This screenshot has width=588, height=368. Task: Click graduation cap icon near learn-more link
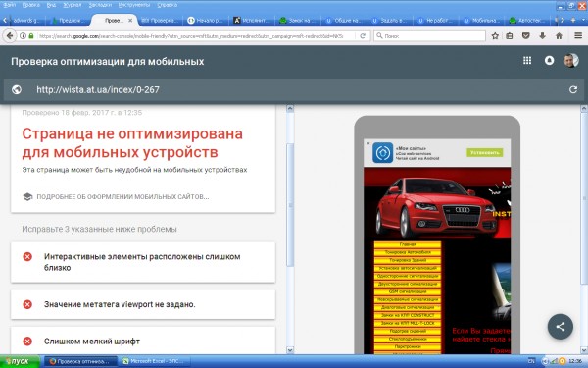[27, 197]
